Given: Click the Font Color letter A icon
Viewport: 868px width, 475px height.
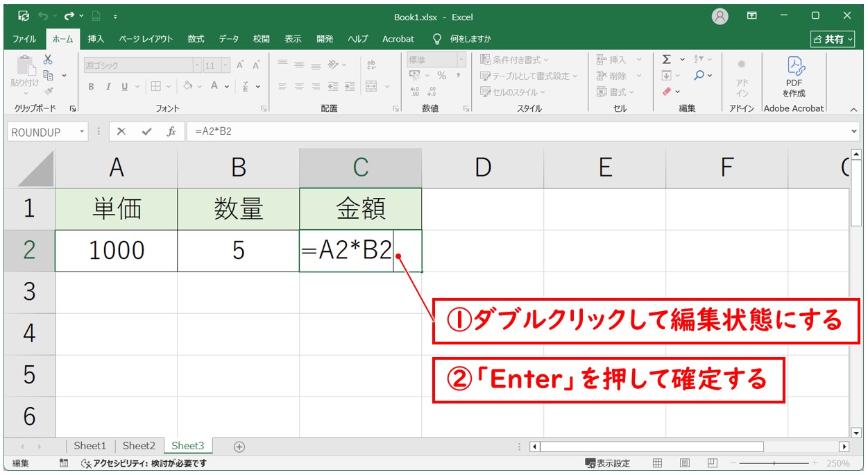Looking at the screenshot, I should (x=214, y=87).
